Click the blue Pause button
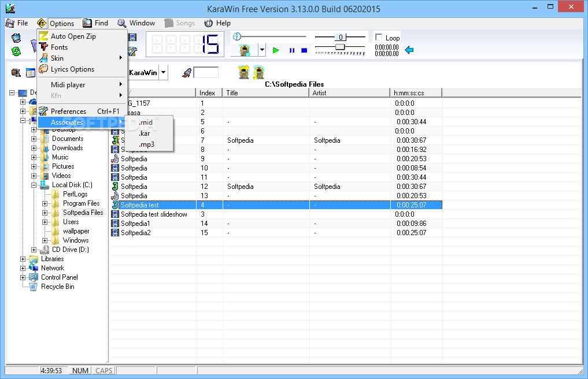The image size is (588, 379). point(292,50)
